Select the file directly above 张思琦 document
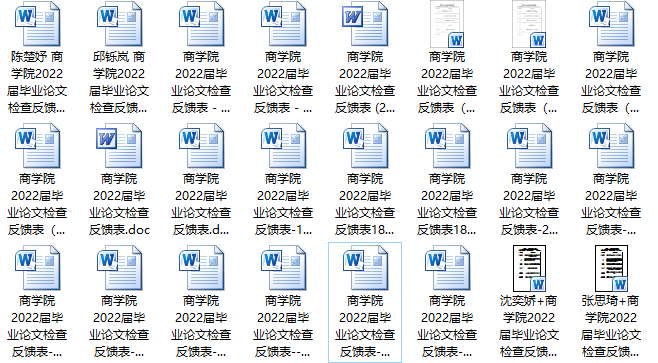This screenshot has height=363, width=658. click(611, 146)
